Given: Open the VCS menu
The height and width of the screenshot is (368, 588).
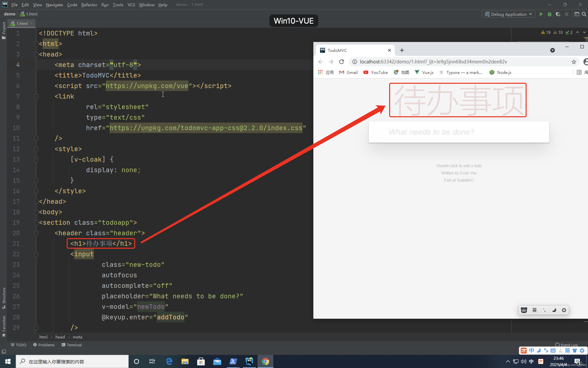Looking at the screenshot, I should pos(131,5).
